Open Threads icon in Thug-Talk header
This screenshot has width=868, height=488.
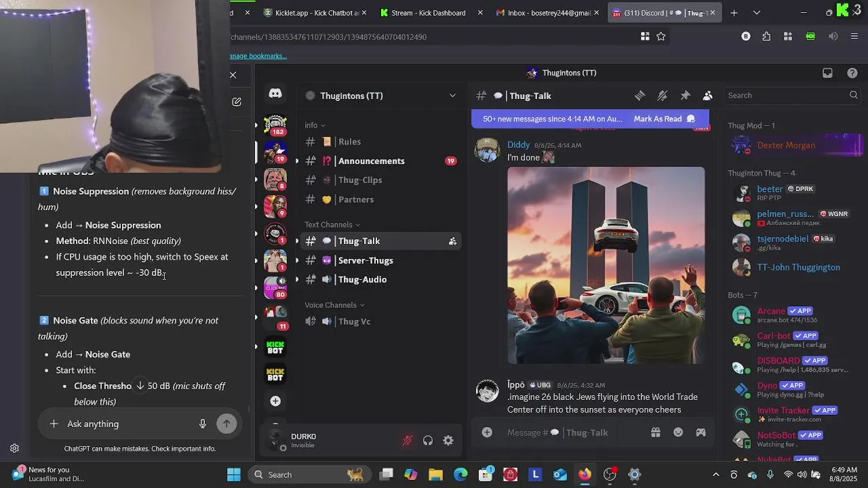(x=639, y=96)
